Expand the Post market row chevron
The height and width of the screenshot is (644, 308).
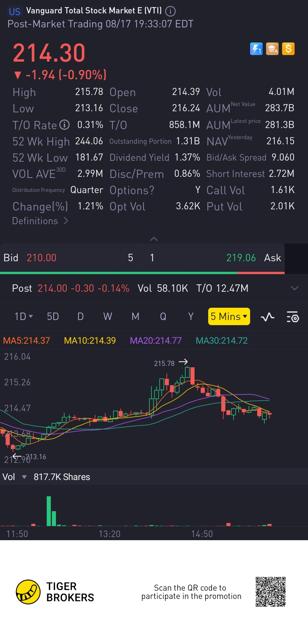[295, 288]
